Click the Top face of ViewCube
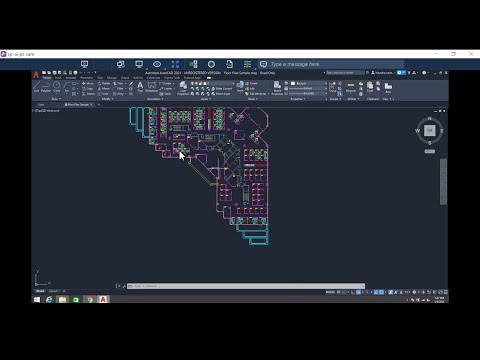Viewport: 480px width, 360px height. click(x=430, y=130)
